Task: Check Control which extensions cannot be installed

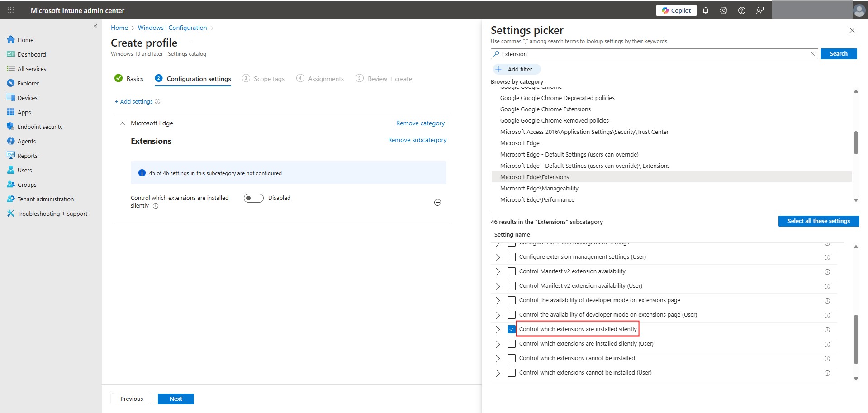Action: pyautogui.click(x=512, y=358)
